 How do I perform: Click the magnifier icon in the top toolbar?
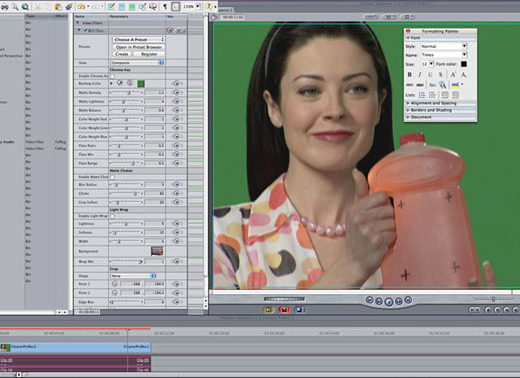pos(15,6)
